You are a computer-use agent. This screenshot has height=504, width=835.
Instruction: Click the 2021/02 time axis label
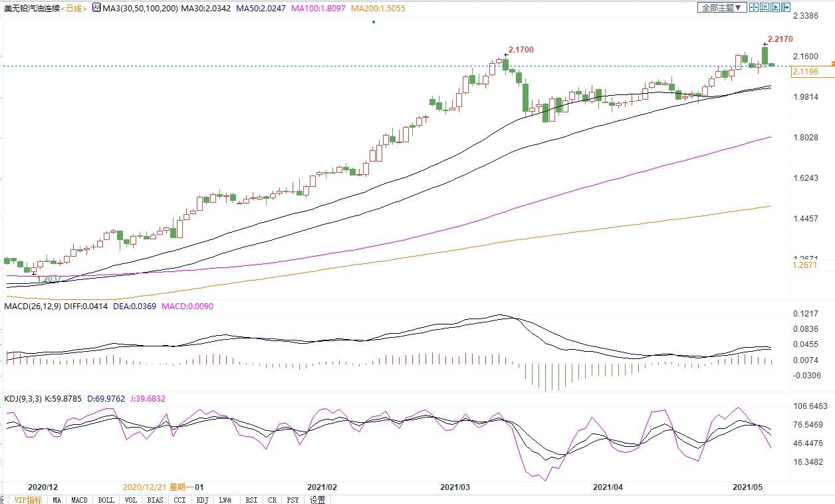click(x=322, y=487)
